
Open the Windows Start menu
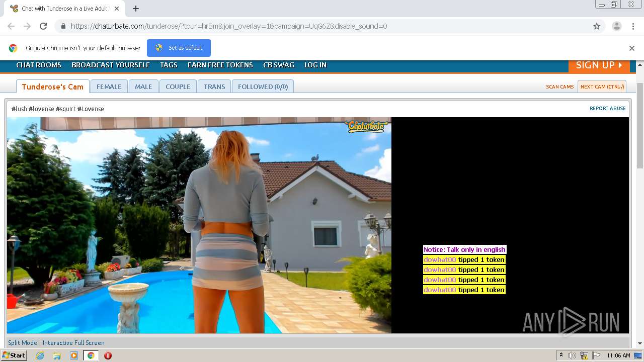[14, 355]
